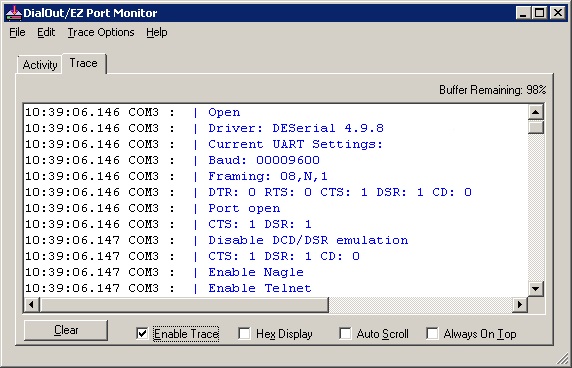Open the Help menu

pyautogui.click(x=157, y=32)
